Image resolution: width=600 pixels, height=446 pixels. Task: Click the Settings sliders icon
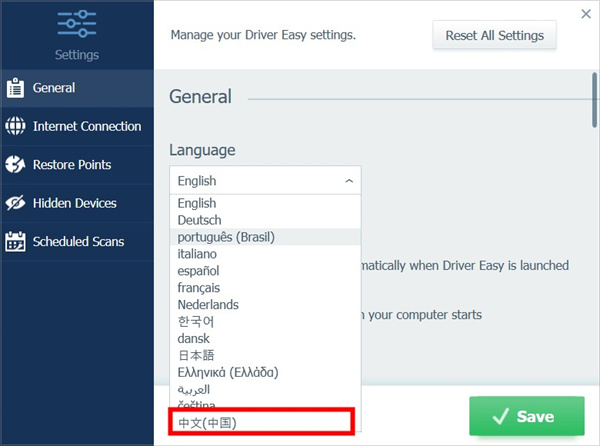point(77,24)
